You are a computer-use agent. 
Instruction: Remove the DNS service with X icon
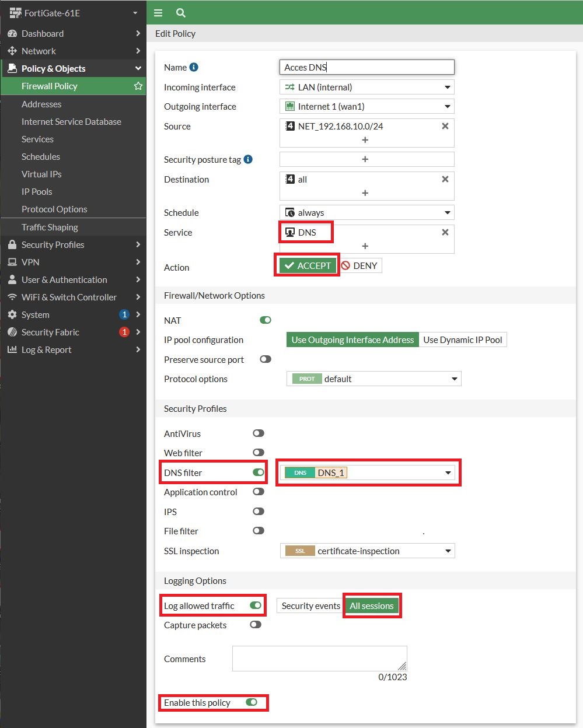coord(445,232)
